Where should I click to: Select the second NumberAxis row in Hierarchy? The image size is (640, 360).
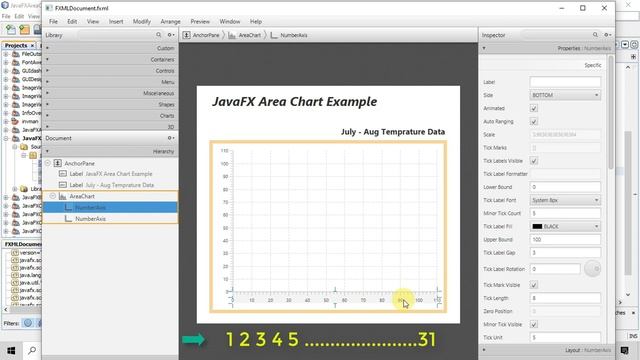click(x=110, y=219)
